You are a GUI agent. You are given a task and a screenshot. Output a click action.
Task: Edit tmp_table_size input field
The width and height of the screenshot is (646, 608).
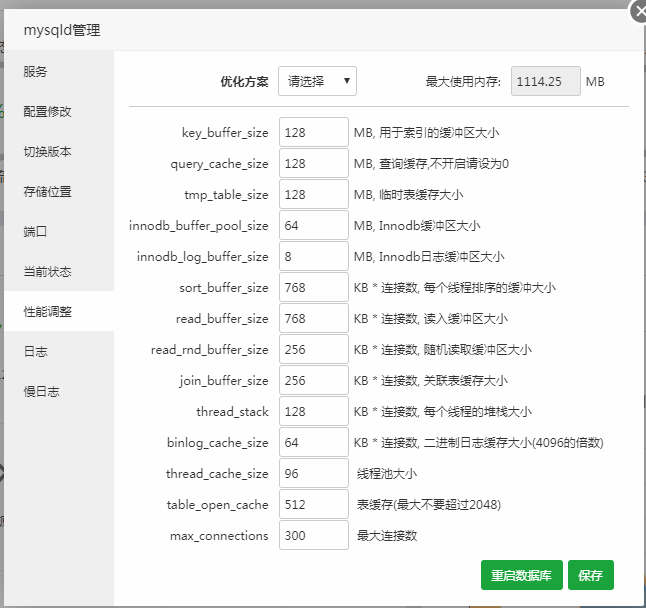click(314, 194)
